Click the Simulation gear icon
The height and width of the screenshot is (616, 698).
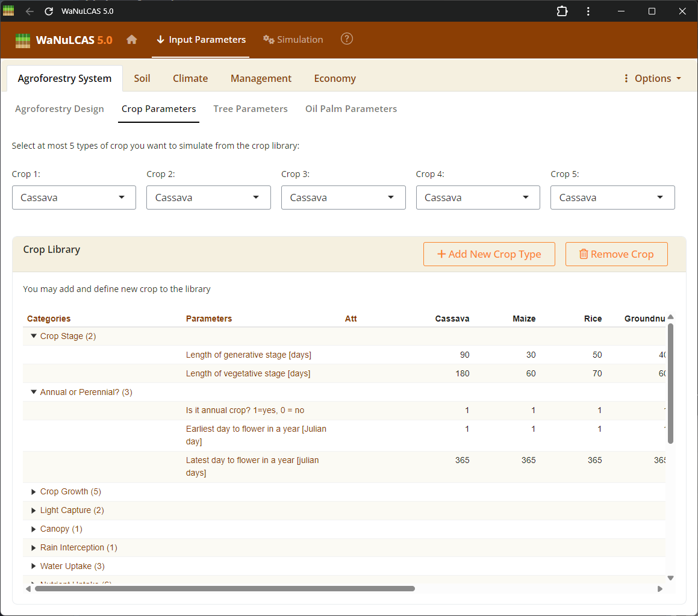click(269, 39)
